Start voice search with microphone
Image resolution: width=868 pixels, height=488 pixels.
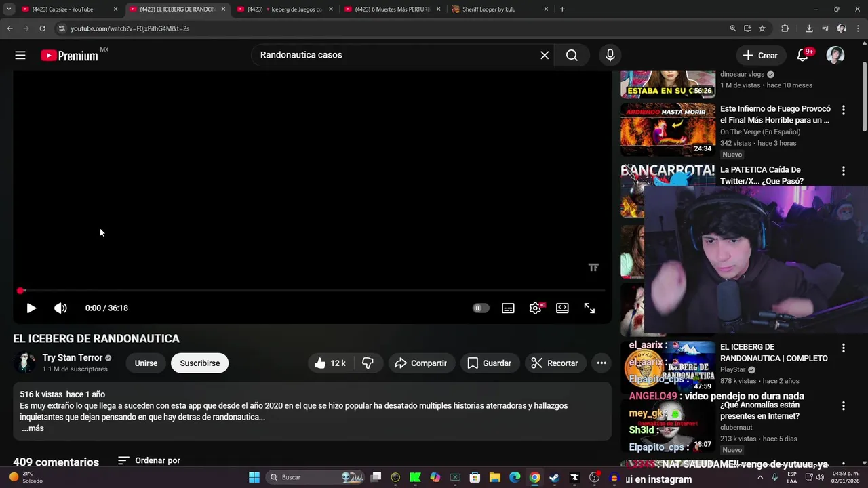610,56
